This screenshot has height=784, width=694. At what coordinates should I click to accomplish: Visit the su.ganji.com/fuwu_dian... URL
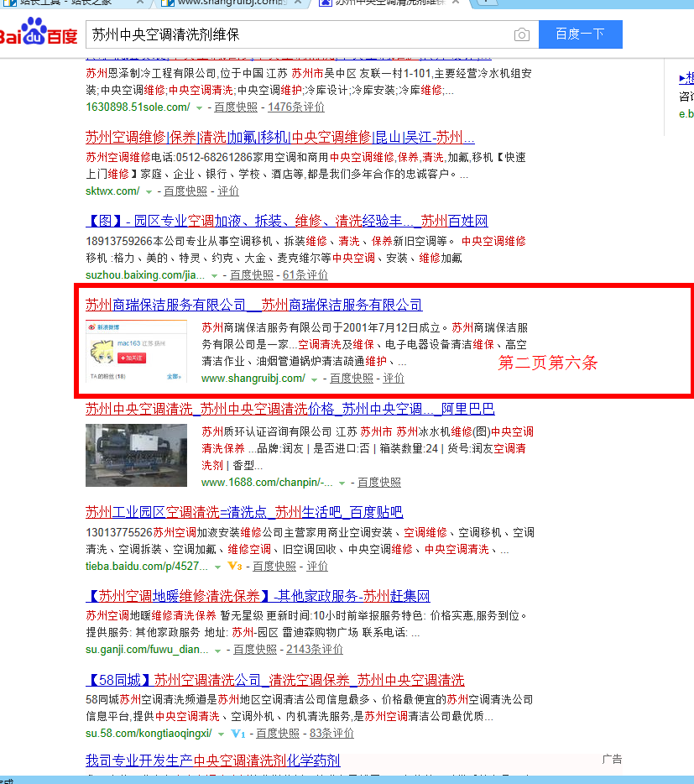click(x=147, y=650)
